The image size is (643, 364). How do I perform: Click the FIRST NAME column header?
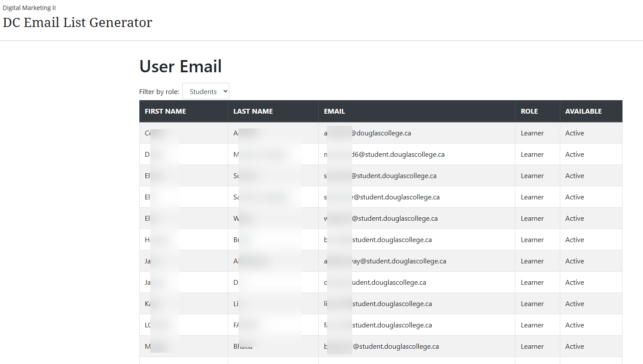(165, 111)
